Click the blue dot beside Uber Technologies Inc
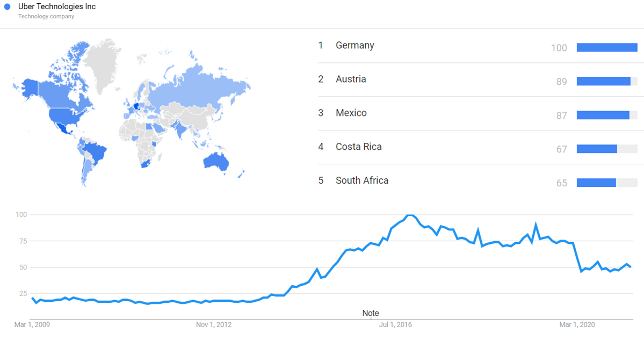The height and width of the screenshot is (341, 644). [x=8, y=7]
